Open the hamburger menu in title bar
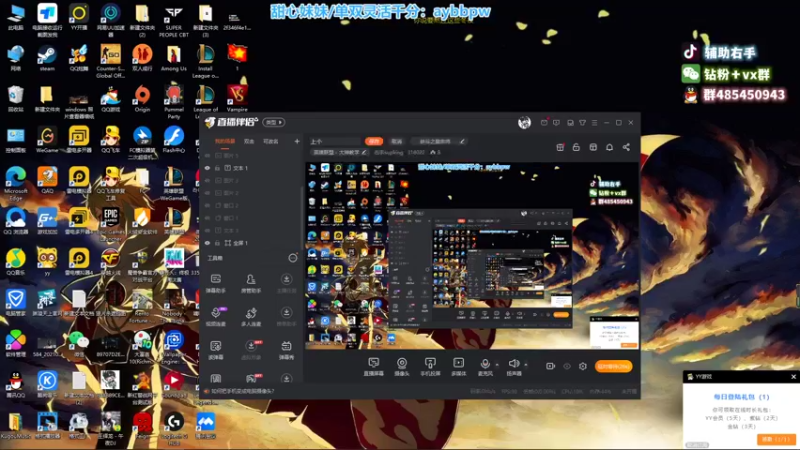800x450 pixels. tap(594, 123)
